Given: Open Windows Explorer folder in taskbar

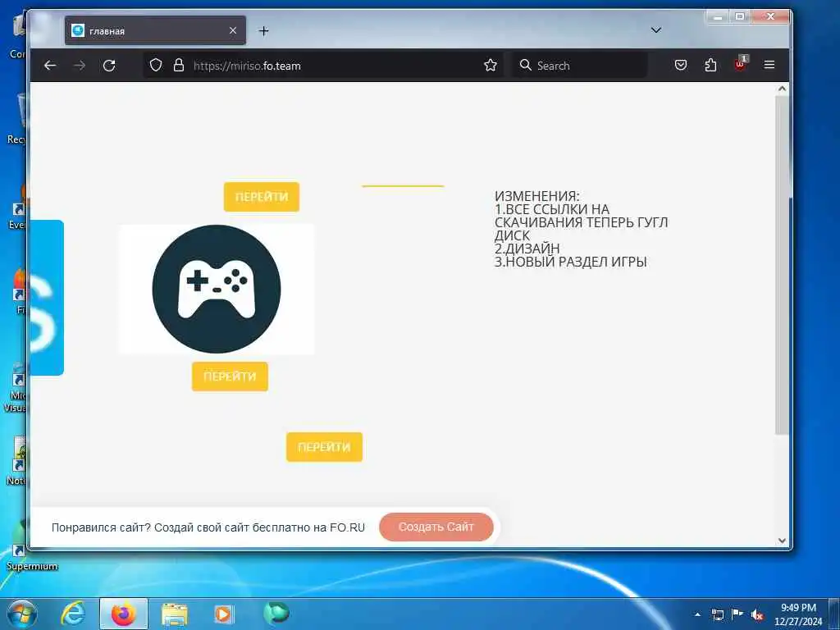Looking at the screenshot, I should 175,614.
